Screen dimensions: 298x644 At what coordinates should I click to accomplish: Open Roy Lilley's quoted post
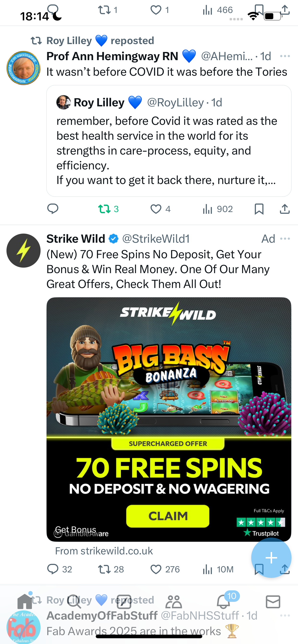click(169, 141)
